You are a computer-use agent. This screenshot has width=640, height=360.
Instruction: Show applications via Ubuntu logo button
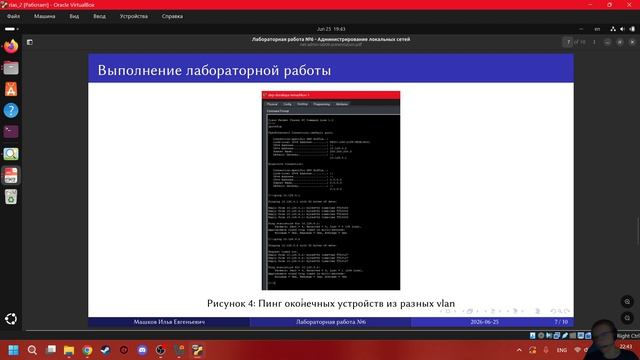(x=11, y=319)
